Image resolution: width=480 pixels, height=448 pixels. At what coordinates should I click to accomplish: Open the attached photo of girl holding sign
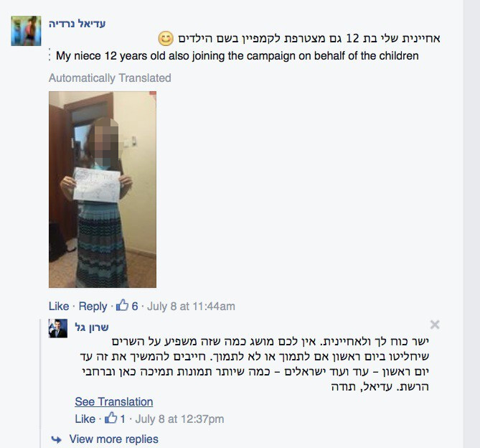[x=103, y=190]
